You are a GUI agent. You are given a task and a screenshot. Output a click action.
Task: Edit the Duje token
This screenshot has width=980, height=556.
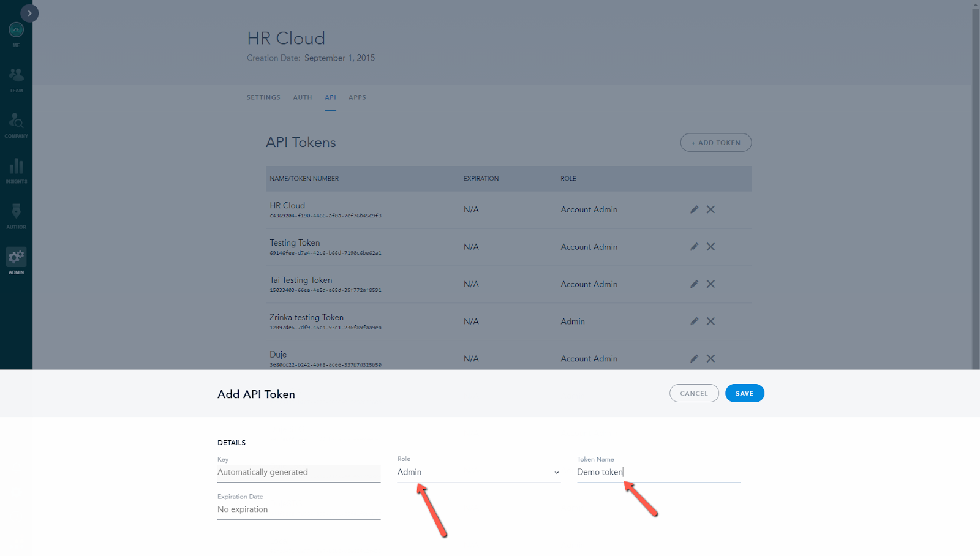click(694, 359)
